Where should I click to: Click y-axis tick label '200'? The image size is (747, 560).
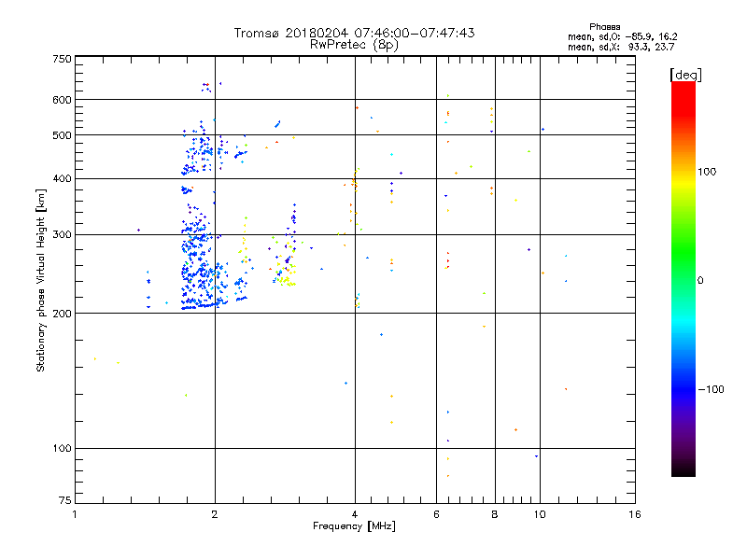62,314
